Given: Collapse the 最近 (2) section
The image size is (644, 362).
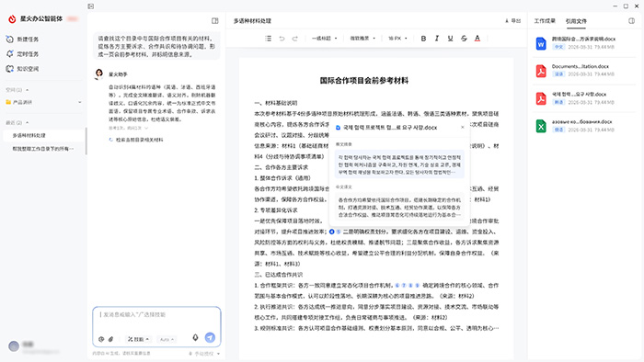Looking at the screenshot, I should (27, 122).
